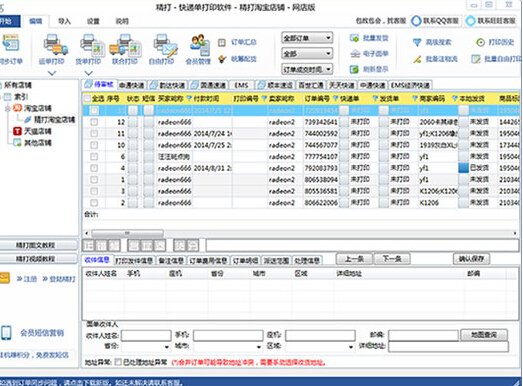This screenshot has width=523, height=386.
Task: Check the checkbox for order row 10
Action: [x=94, y=145]
